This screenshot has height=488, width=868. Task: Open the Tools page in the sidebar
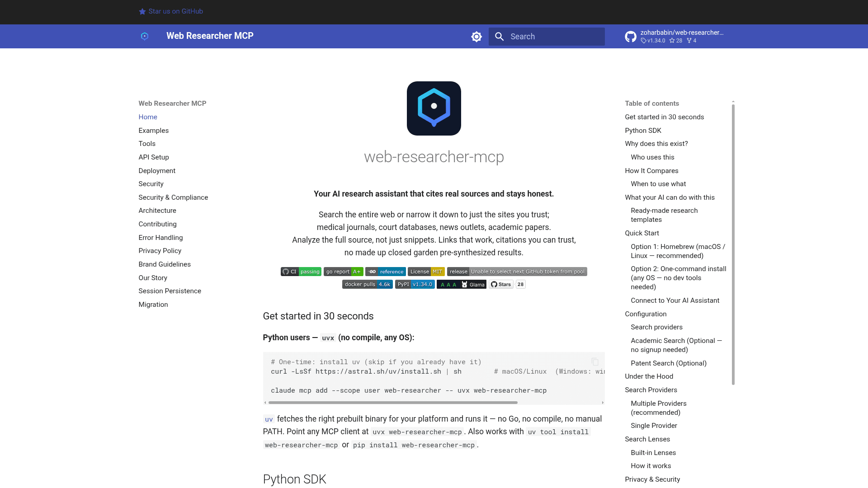coord(147,144)
